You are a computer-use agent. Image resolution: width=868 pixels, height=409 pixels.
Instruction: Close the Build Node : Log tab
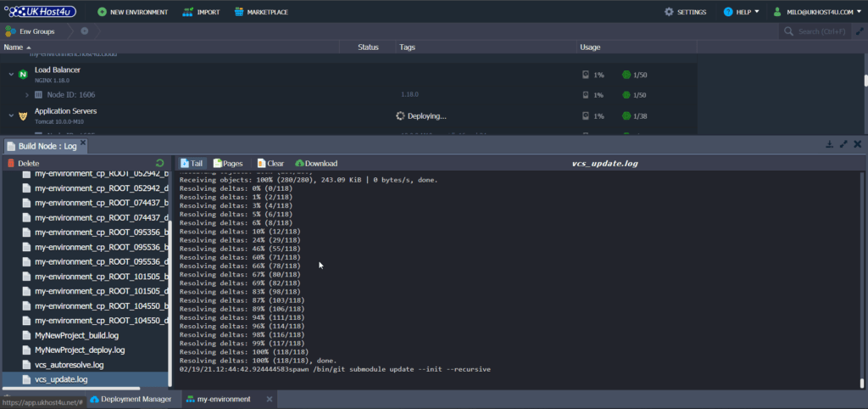pos(82,143)
